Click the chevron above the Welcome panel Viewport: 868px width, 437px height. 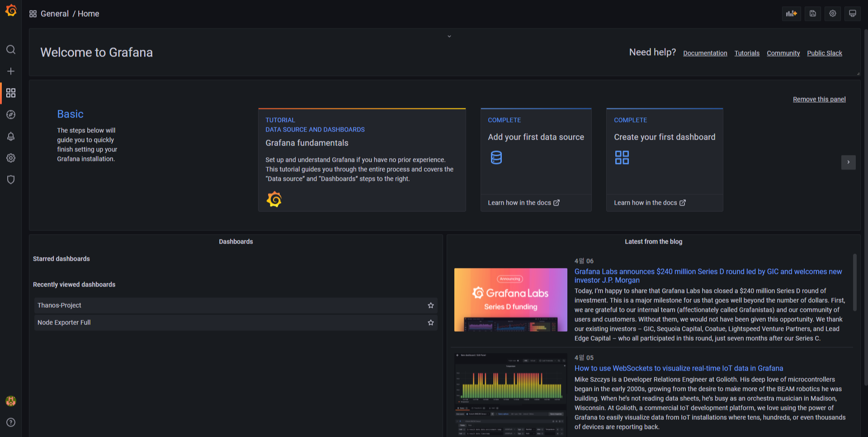(x=449, y=36)
